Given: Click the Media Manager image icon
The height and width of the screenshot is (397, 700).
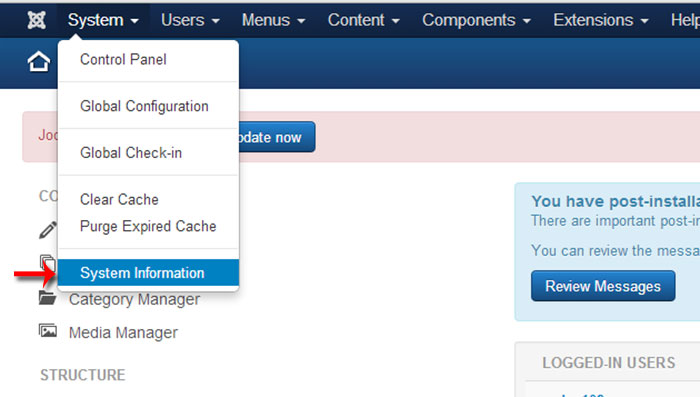Looking at the screenshot, I should click(48, 330).
